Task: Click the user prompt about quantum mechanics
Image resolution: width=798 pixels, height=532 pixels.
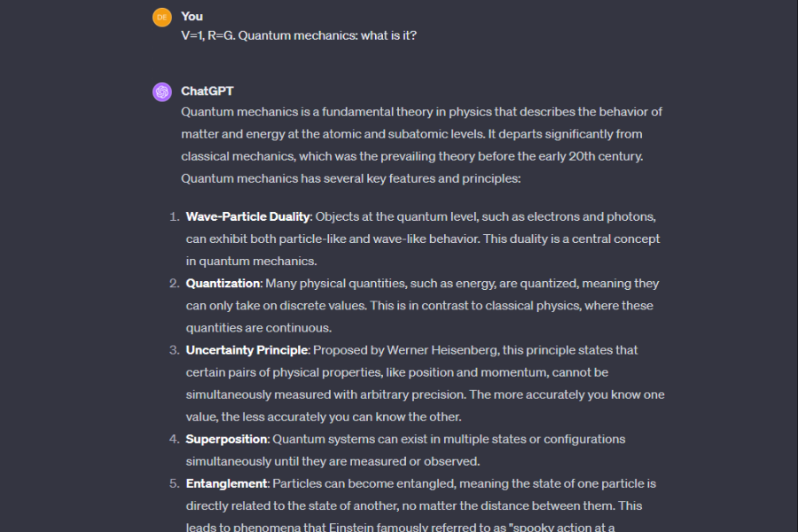Action: [299, 35]
